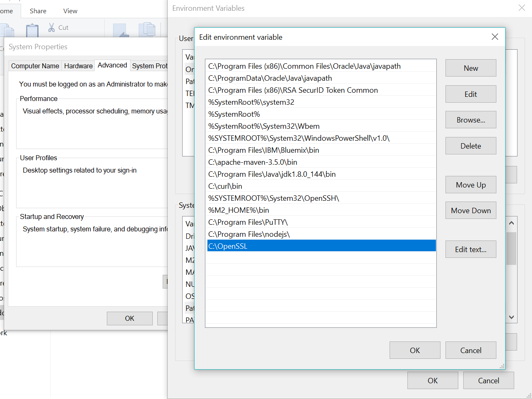The image size is (532, 399).
Task: Select the Advanced tab in System Properties
Action: 112,65
